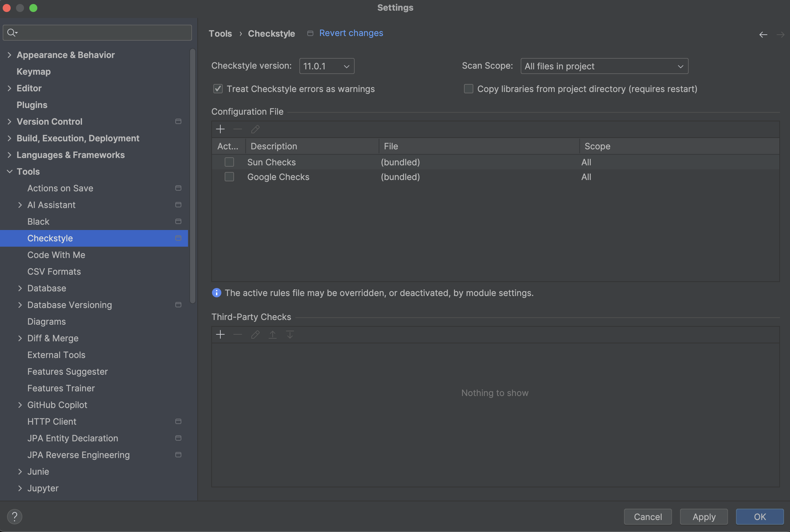Click the info icon near active rules message
The width and height of the screenshot is (790, 532).
216,293
